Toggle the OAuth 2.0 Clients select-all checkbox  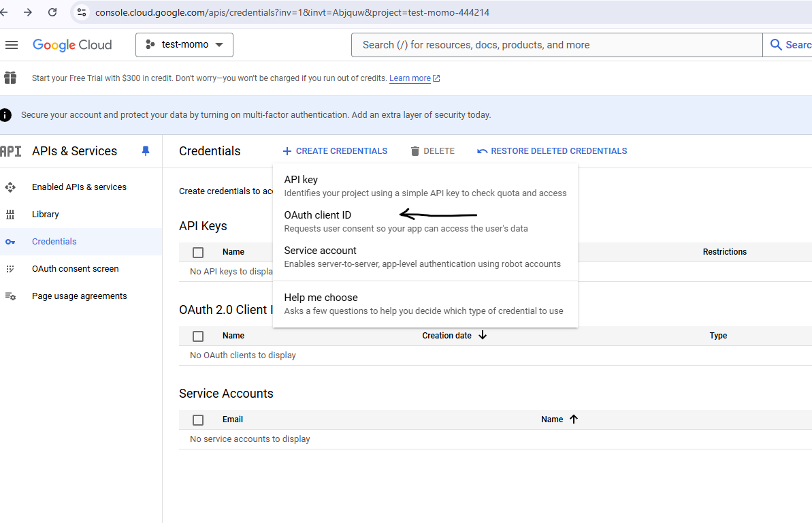click(198, 336)
